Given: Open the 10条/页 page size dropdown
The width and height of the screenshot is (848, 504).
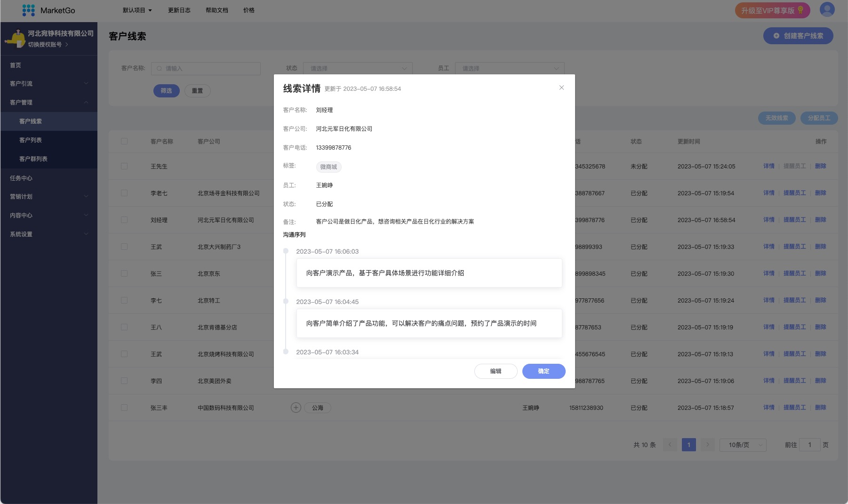Looking at the screenshot, I should pyautogui.click(x=743, y=444).
